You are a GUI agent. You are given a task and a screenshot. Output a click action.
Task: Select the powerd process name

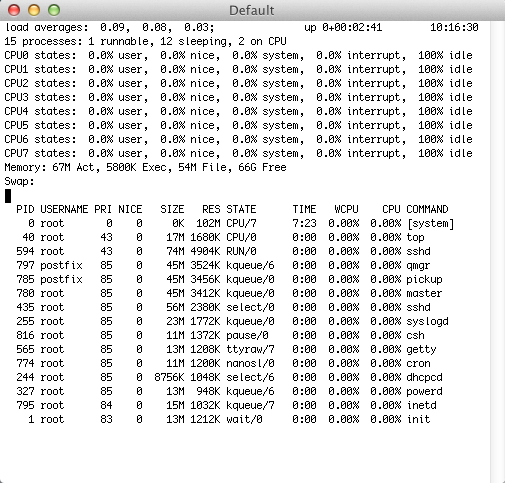click(x=424, y=392)
